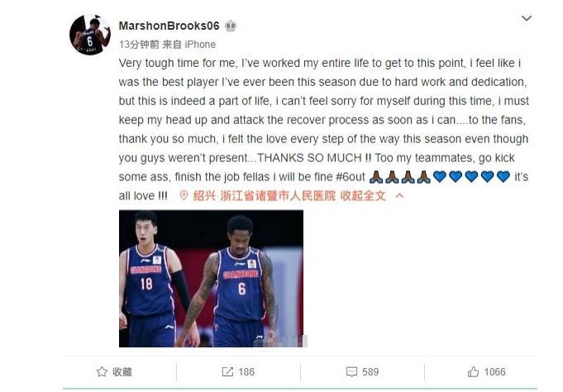The width and height of the screenshot is (563, 392).
Task: Click the comment bubble icon
Action: click(x=351, y=372)
